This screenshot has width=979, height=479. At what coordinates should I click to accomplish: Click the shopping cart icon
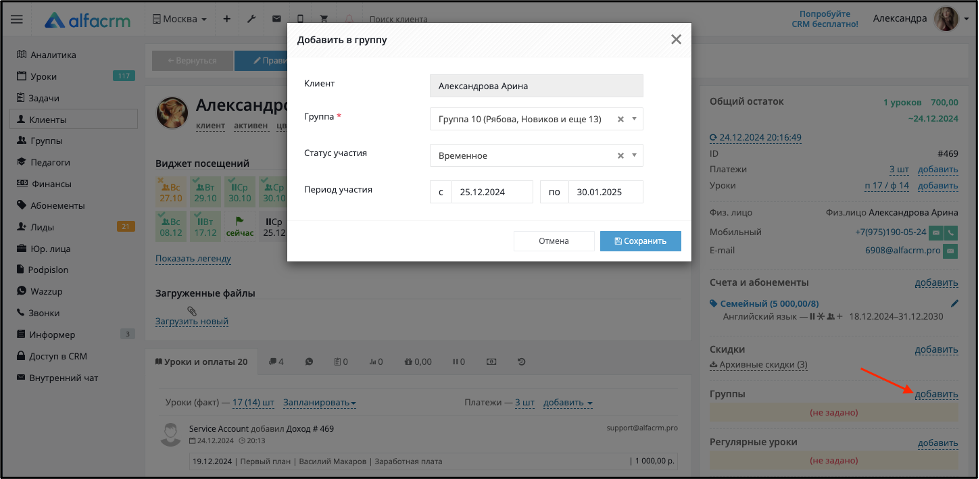point(323,19)
